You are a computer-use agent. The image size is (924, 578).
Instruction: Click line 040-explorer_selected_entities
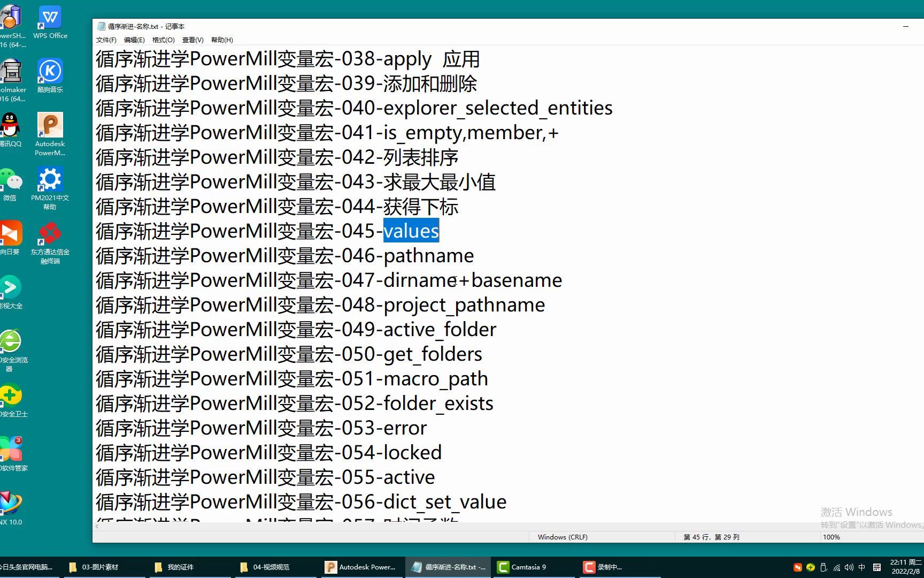pos(354,108)
